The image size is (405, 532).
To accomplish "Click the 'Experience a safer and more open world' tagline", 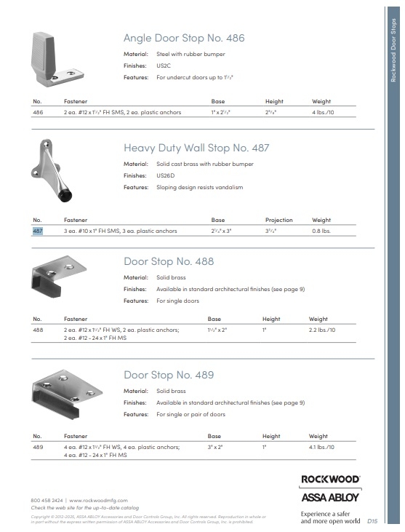I will pos(330,517).
